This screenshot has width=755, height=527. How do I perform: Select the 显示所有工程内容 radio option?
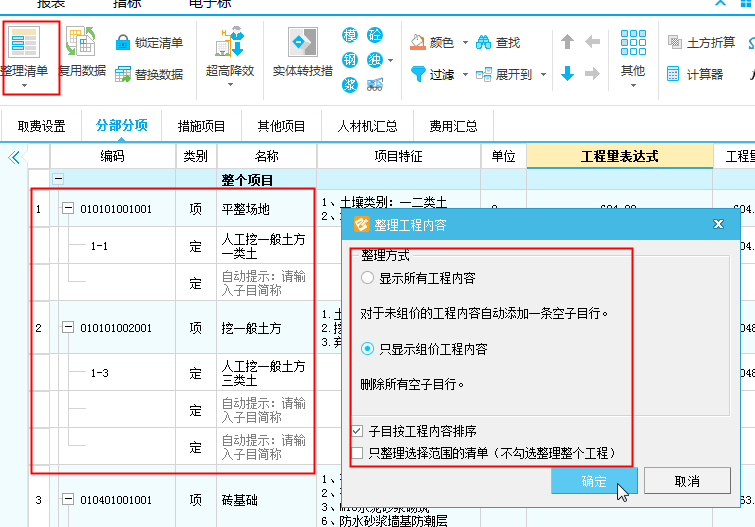click(x=368, y=278)
